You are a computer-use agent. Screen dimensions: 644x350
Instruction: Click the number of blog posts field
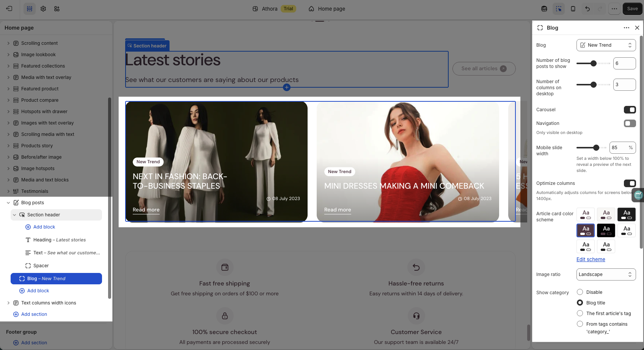click(624, 63)
